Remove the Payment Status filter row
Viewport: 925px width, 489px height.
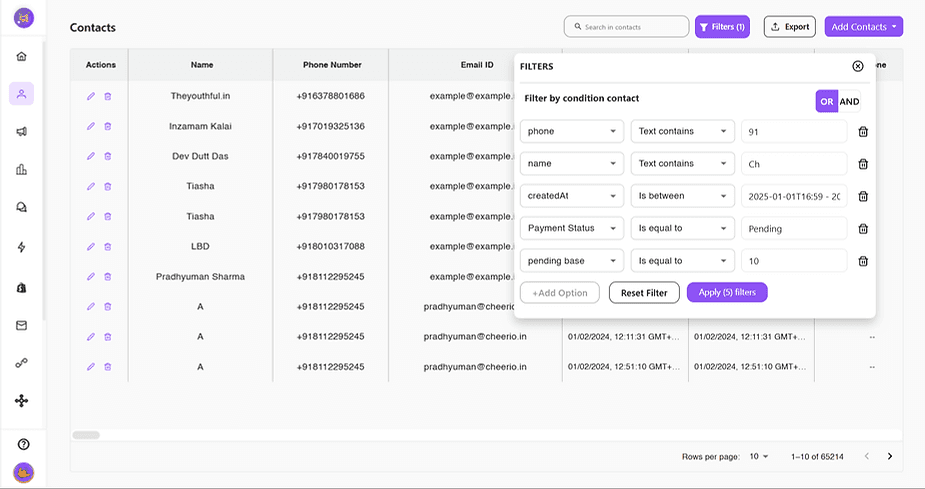[863, 229]
